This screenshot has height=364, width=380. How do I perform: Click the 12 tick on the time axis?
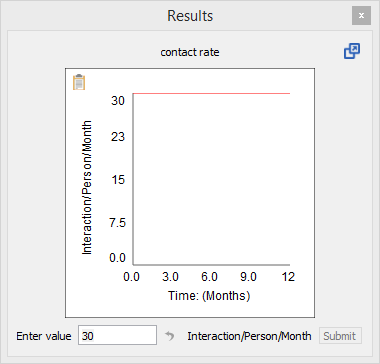[x=288, y=277]
